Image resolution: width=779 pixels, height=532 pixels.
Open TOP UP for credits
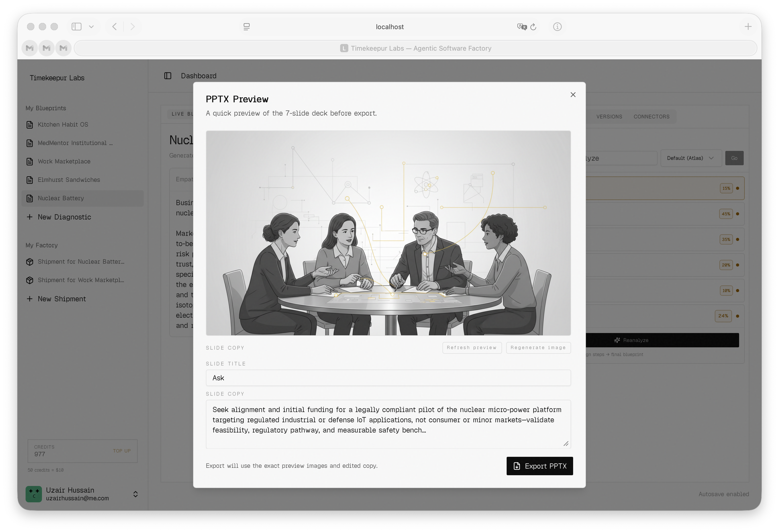[122, 451]
